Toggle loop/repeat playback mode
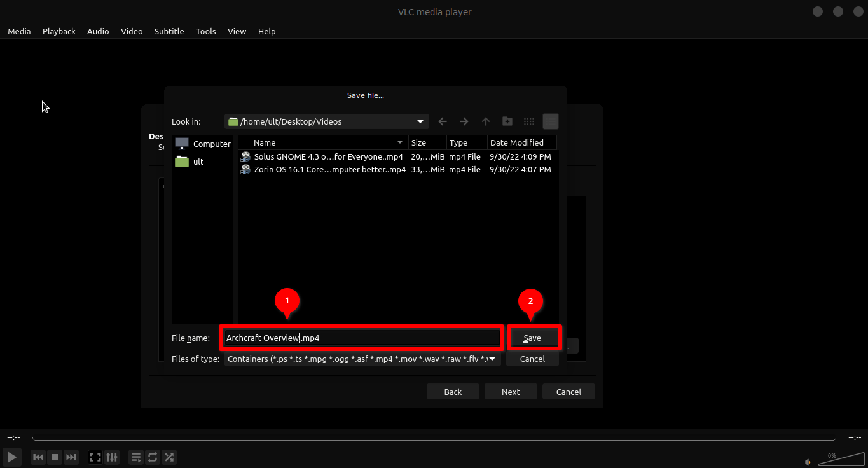868x468 pixels. click(153, 457)
